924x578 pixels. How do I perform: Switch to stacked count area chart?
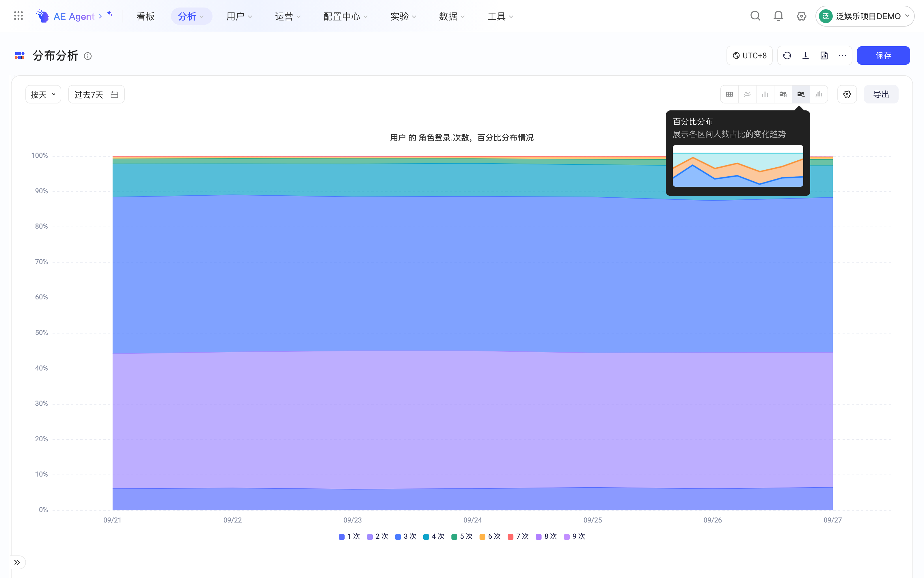783,95
